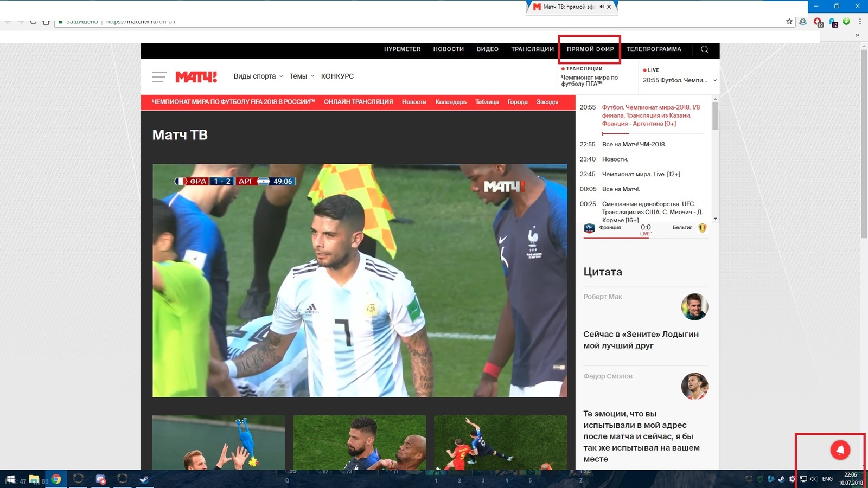Open the Windows Start menu
The image size is (868, 488).
(x=9, y=479)
